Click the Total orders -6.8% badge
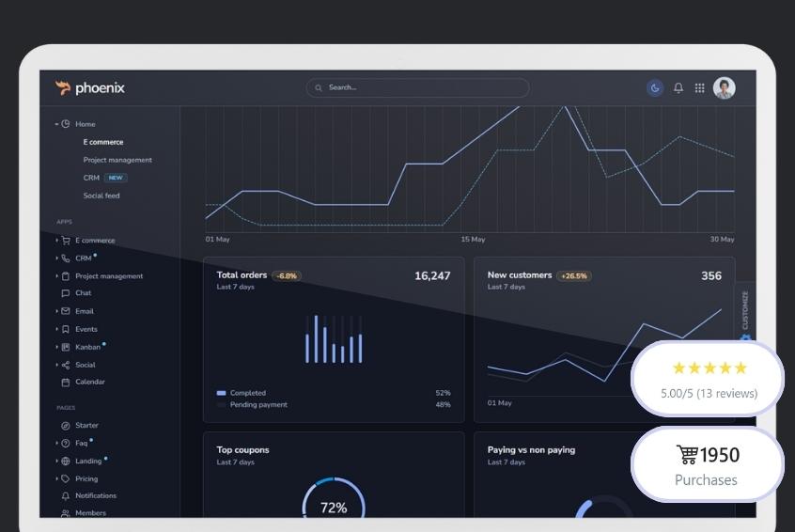The width and height of the screenshot is (795, 532). point(287,276)
